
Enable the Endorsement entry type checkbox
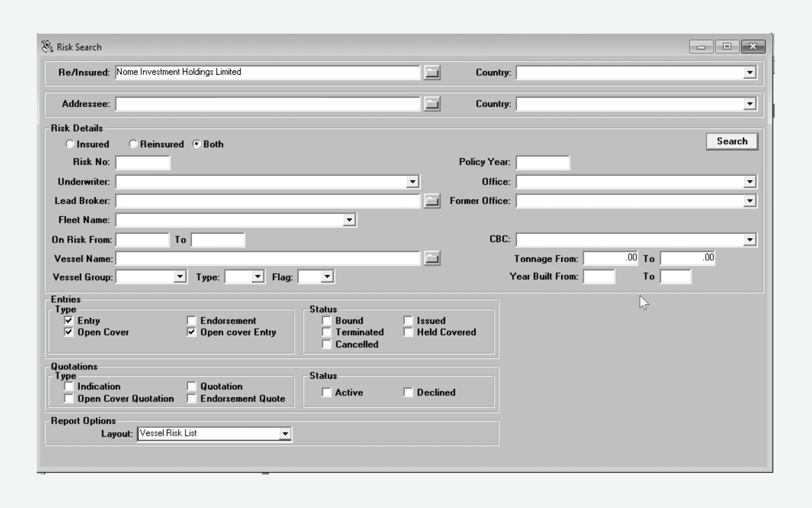point(192,320)
